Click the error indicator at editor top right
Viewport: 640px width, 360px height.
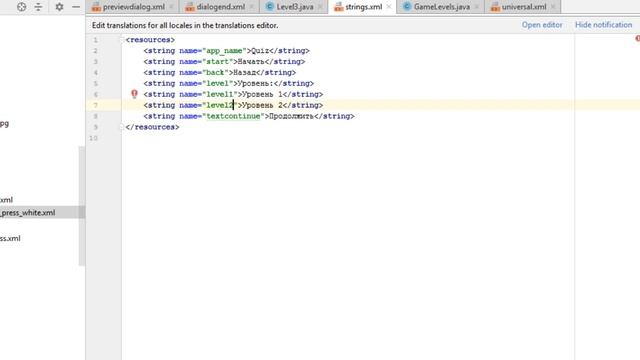(638, 38)
